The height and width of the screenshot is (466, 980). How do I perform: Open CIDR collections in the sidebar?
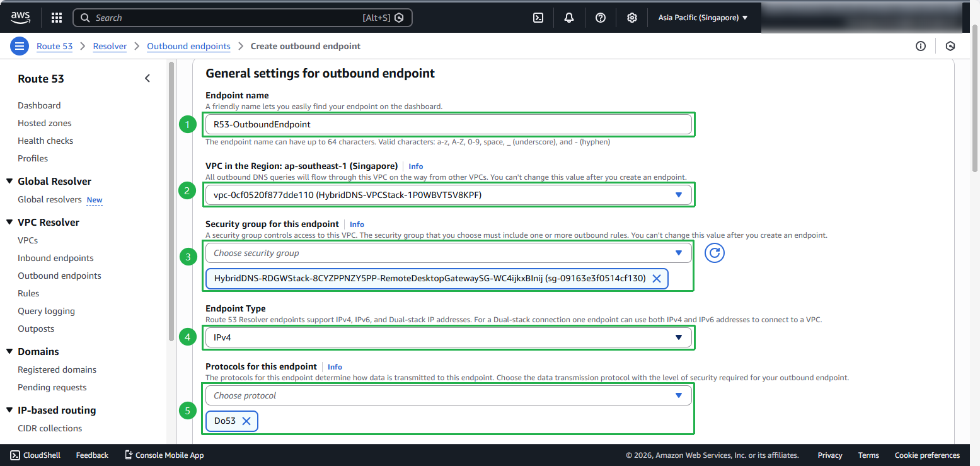pyautogui.click(x=50, y=428)
